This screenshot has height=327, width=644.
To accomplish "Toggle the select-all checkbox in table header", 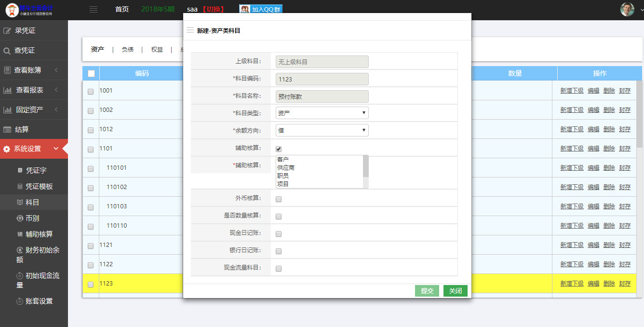I will coord(91,74).
